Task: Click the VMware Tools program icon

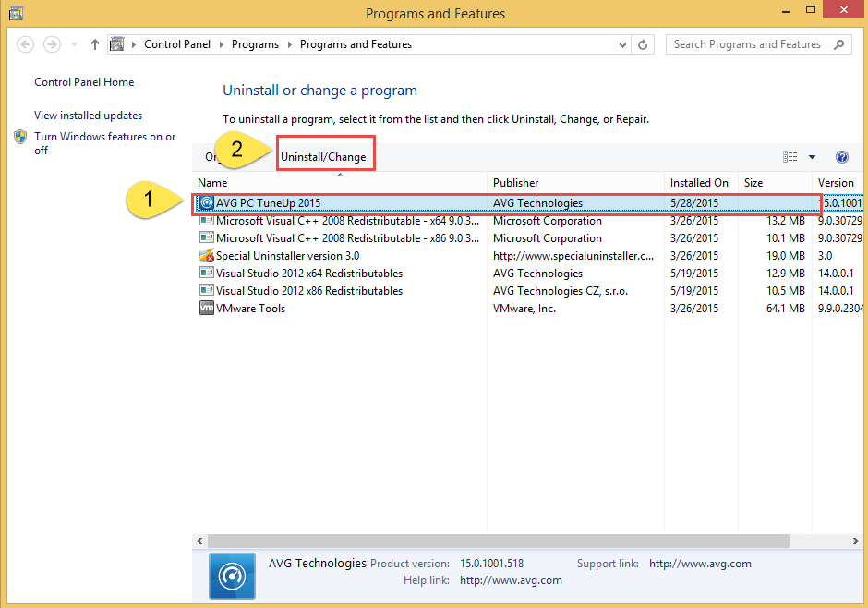Action: [207, 308]
